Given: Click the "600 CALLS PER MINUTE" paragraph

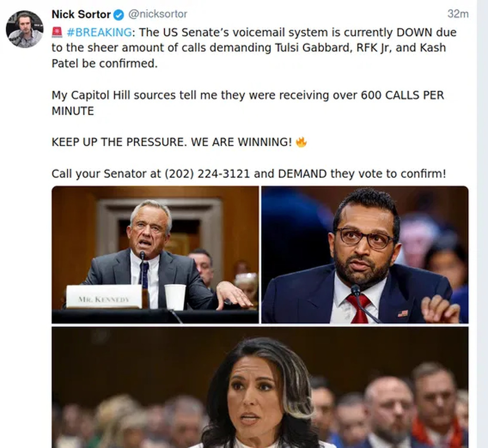Looking at the screenshot, I should (248, 103).
